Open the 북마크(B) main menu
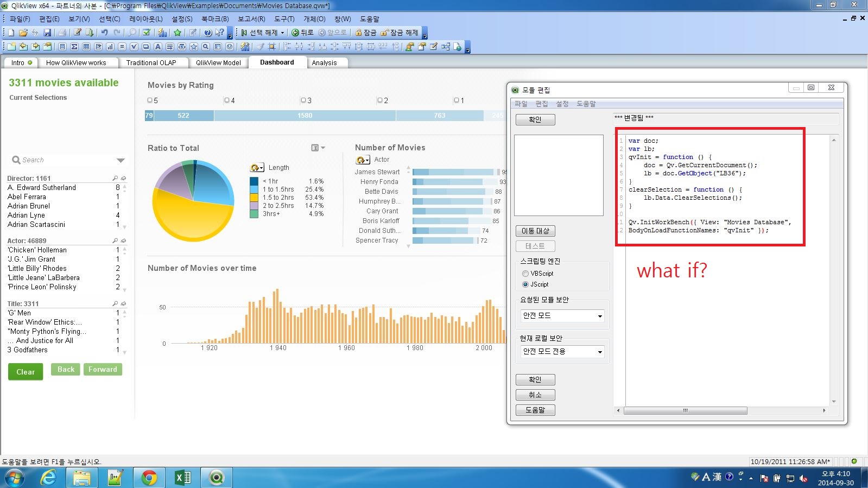The image size is (868, 488). 215,19
